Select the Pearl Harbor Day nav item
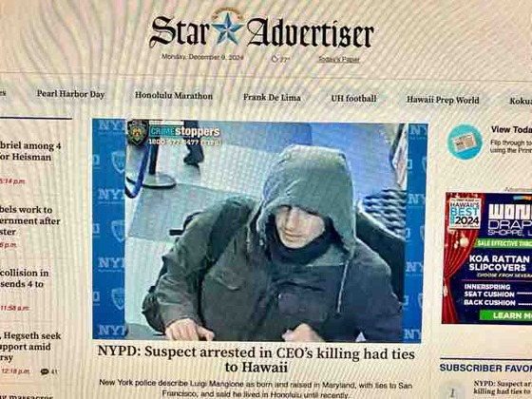Viewport: 532px width, 399px height. tap(70, 94)
